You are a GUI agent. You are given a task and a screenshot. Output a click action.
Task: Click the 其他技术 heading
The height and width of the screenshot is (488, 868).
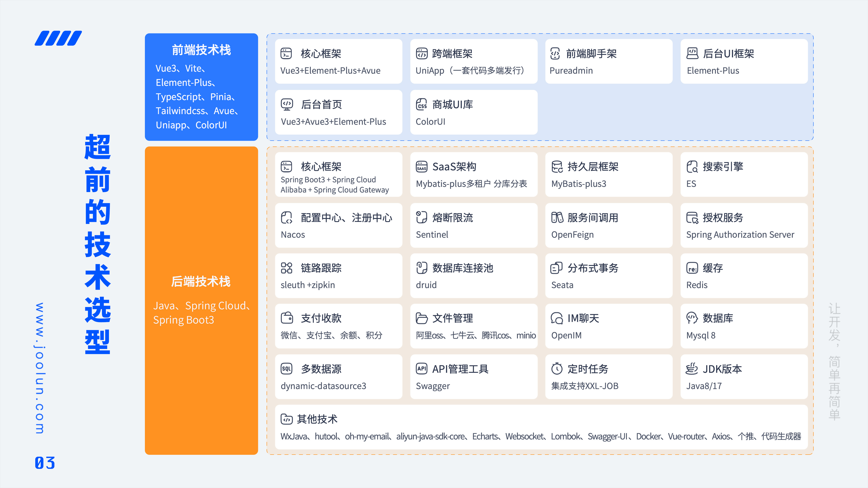click(x=317, y=419)
